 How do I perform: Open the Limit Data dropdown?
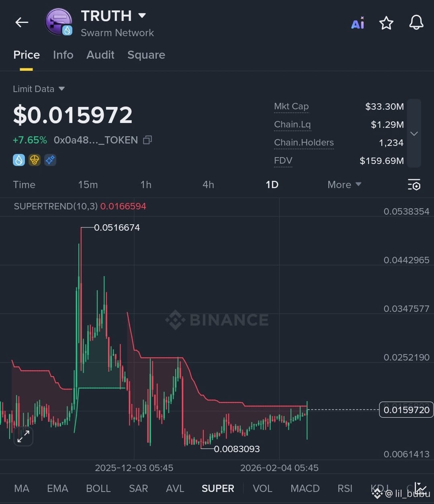click(x=39, y=89)
